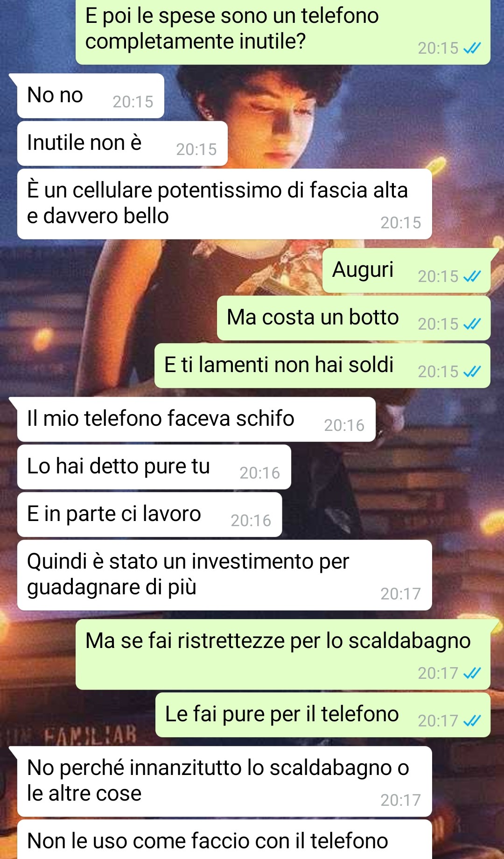Select the 'E ti lamenti non hai soldi' bubble
Viewport: 504px width, 859px height.
322,366
